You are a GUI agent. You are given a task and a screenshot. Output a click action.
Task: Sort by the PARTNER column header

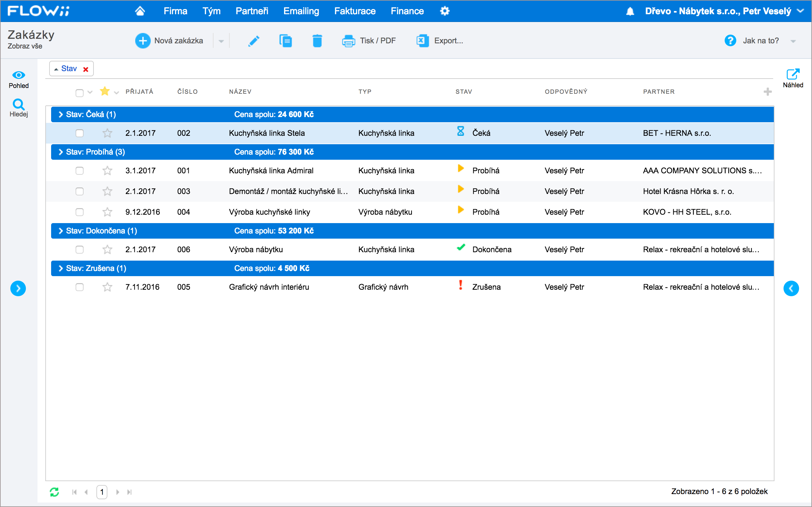click(659, 92)
